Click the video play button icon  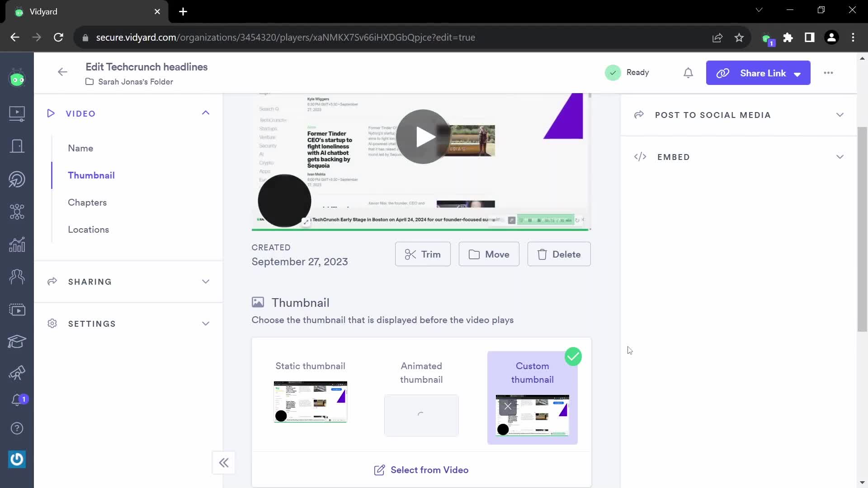(x=422, y=136)
